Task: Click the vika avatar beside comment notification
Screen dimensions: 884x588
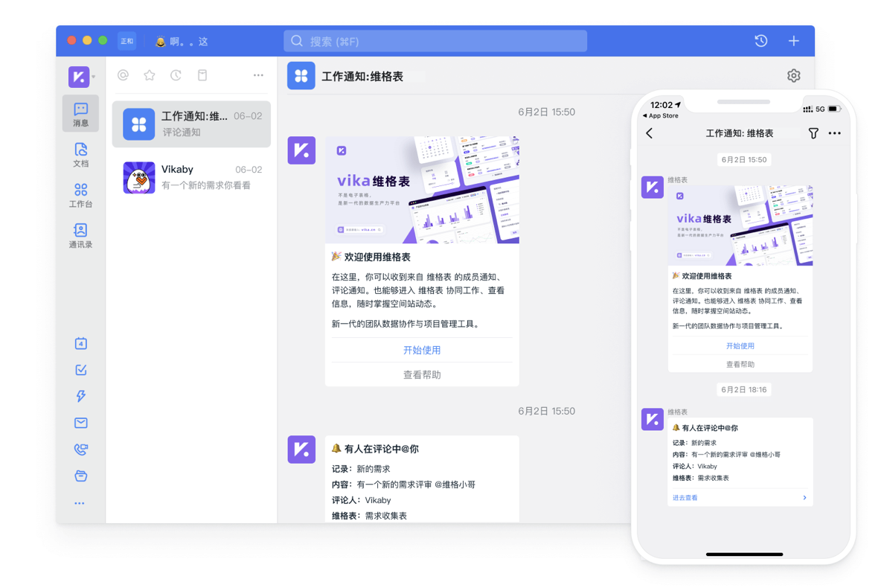Action: (x=301, y=450)
